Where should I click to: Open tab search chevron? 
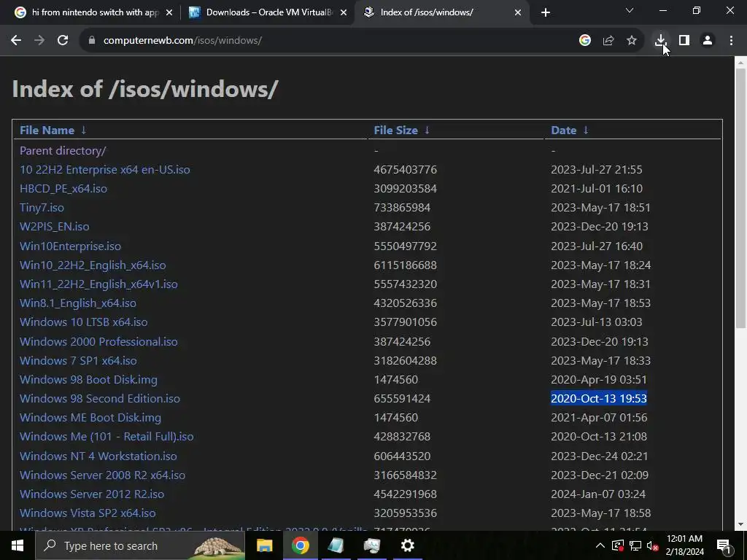pyautogui.click(x=630, y=10)
